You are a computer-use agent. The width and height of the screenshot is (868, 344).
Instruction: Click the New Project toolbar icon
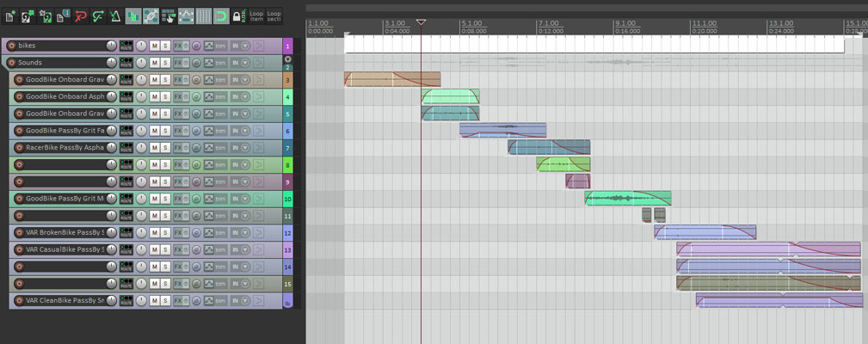pyautogui.click(x=11, y=15)
